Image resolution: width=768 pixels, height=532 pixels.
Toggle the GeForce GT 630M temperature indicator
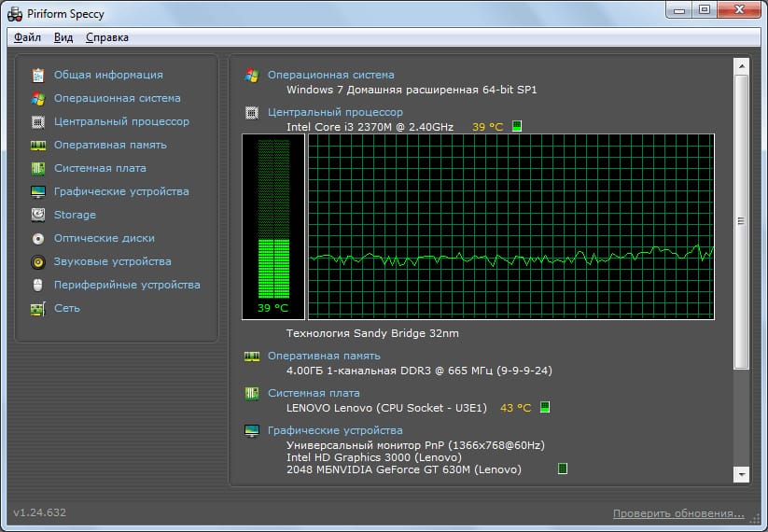pos(563,469)
